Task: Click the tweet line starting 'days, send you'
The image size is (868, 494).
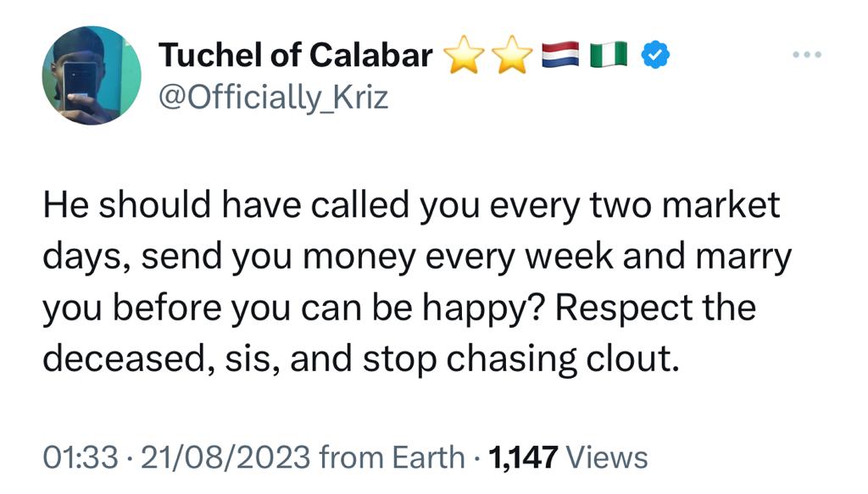Action: pos(417,258)
